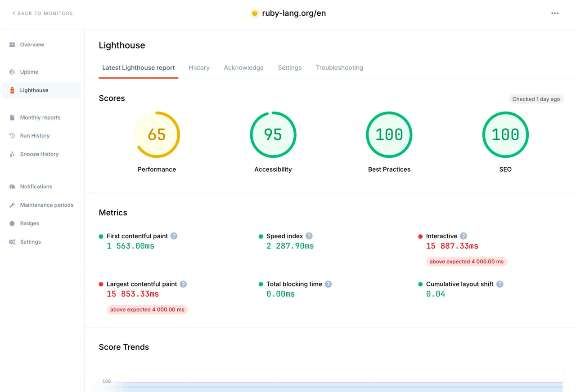Viewport: 576px width, 392px height.
Task: Click help icon next to Largest contentful paint
Action: [x=183, y=284]
